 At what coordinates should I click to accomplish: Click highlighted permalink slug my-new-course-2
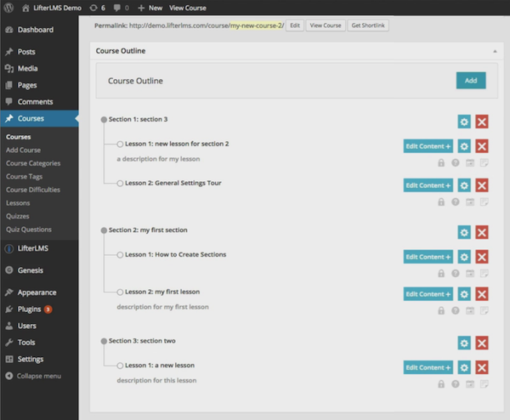click(256, 26)
